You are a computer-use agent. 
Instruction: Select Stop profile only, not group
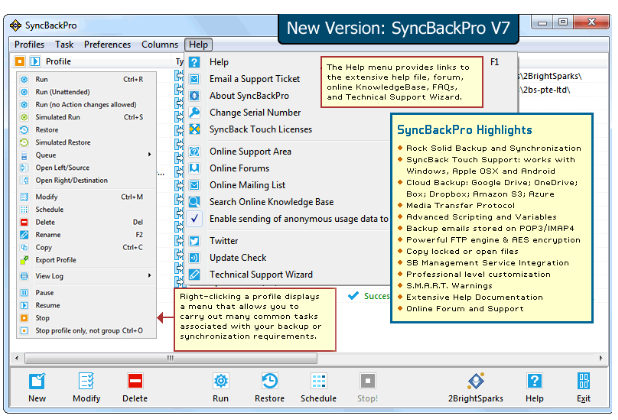click(86, 330)
